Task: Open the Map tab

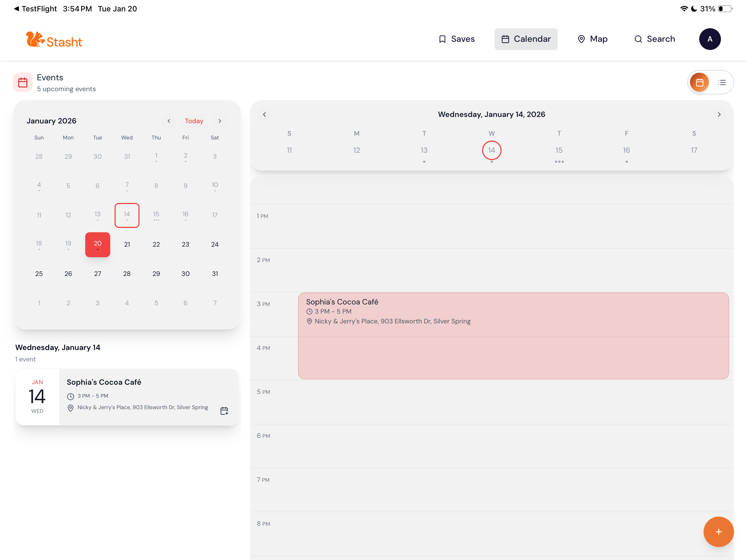Action: 592,39
